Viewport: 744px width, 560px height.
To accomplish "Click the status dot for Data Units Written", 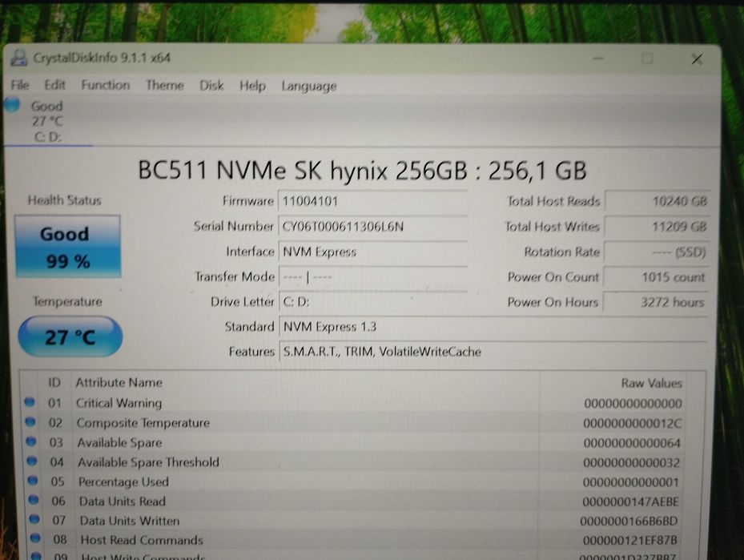I will (34, 518).
